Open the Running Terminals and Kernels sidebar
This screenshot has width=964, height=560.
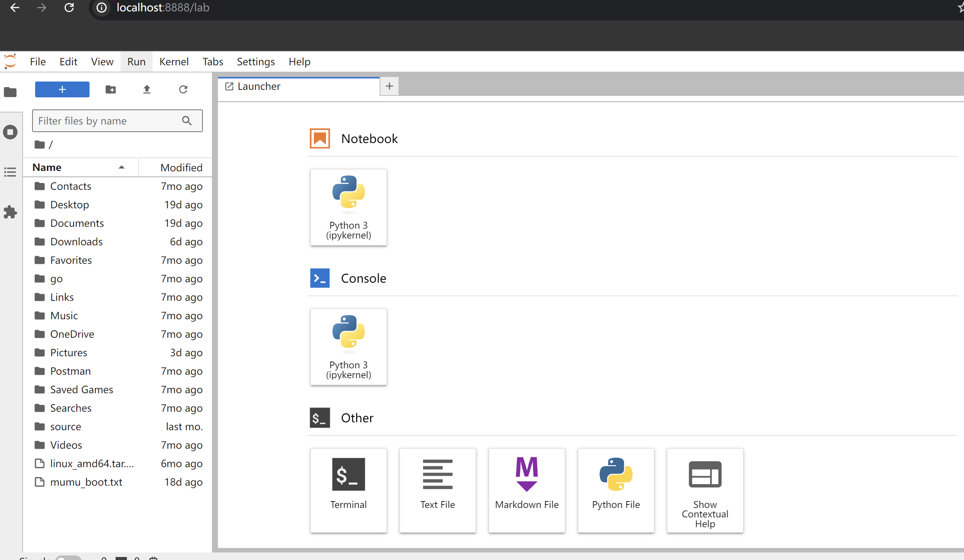[x=10, y=132]
